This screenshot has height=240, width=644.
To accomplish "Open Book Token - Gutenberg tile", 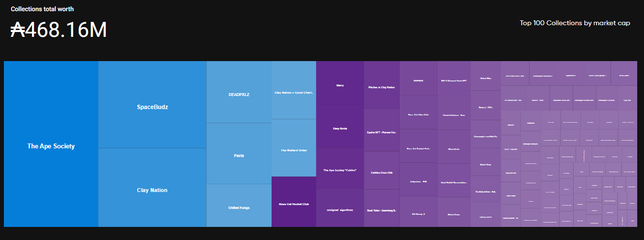I will pyautogui.click(x=382, y=208).
